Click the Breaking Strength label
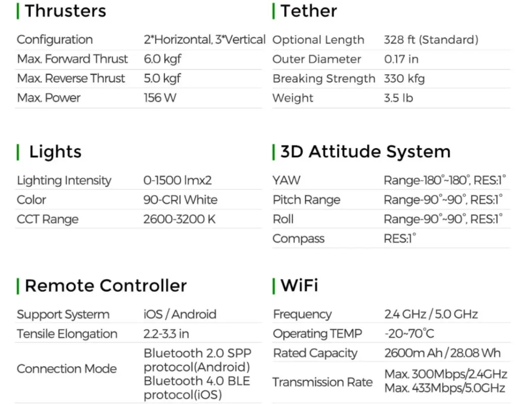 coord(324,79)
